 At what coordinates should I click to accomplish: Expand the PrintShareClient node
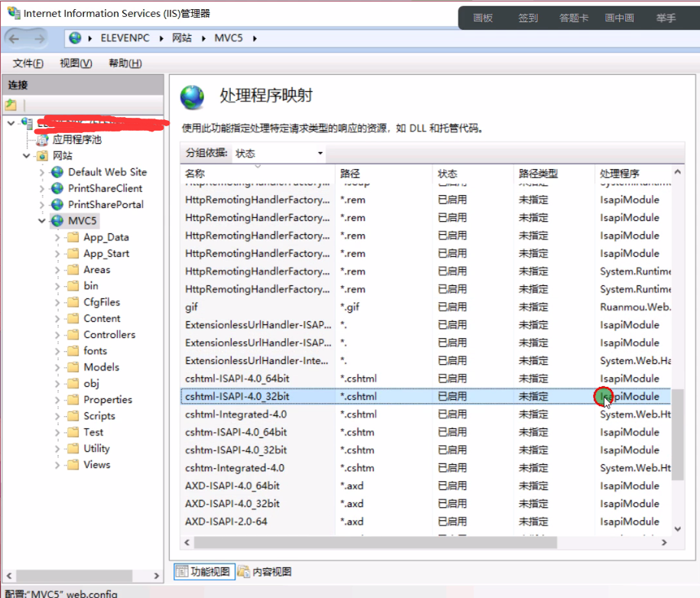42,188
